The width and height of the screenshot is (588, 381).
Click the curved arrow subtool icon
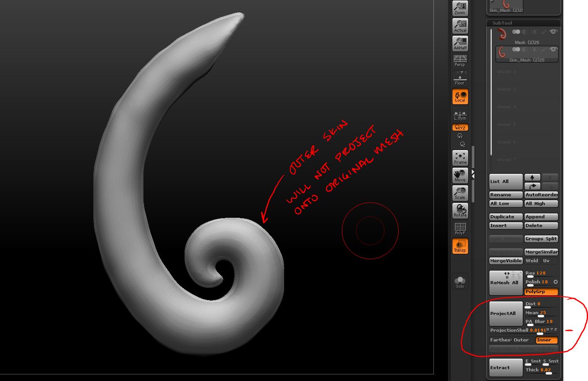pyautogui.click(x=533, y=186)
